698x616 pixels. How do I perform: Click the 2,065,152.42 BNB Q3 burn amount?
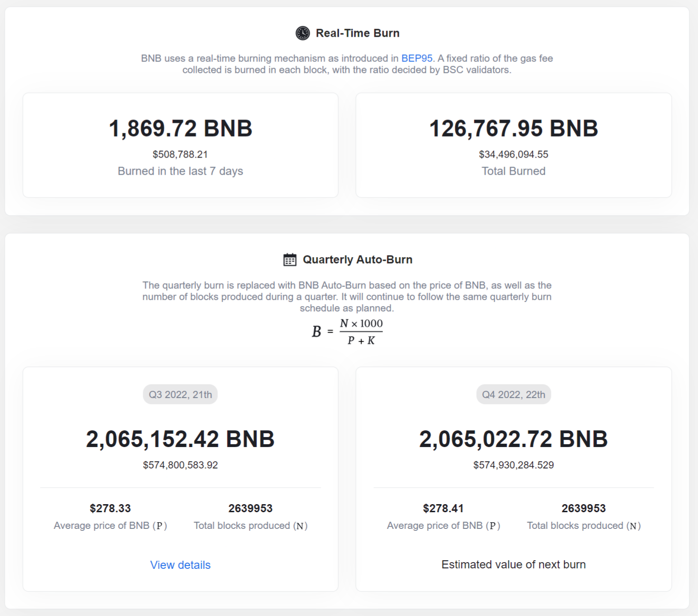[180, 439]
